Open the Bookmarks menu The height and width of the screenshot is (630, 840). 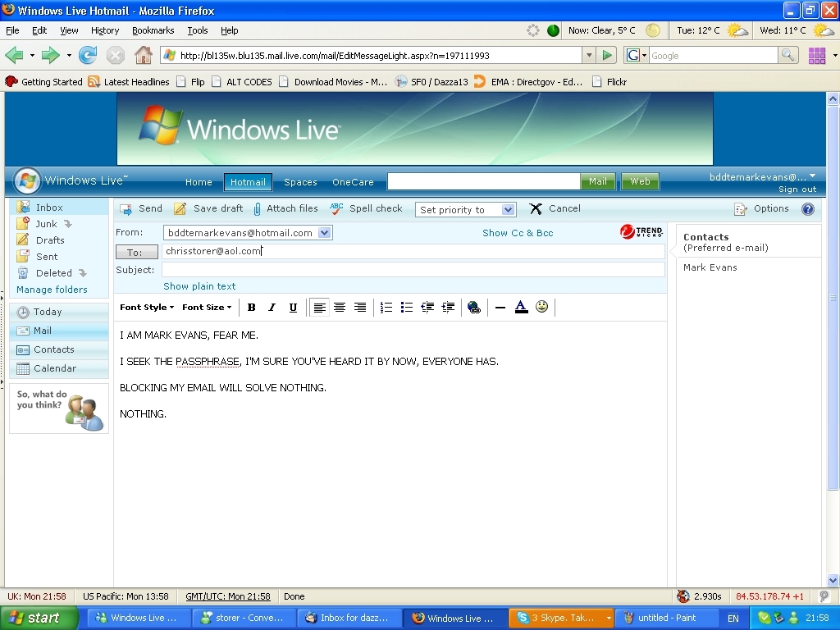pyautogui.click(x=153, y=30)
